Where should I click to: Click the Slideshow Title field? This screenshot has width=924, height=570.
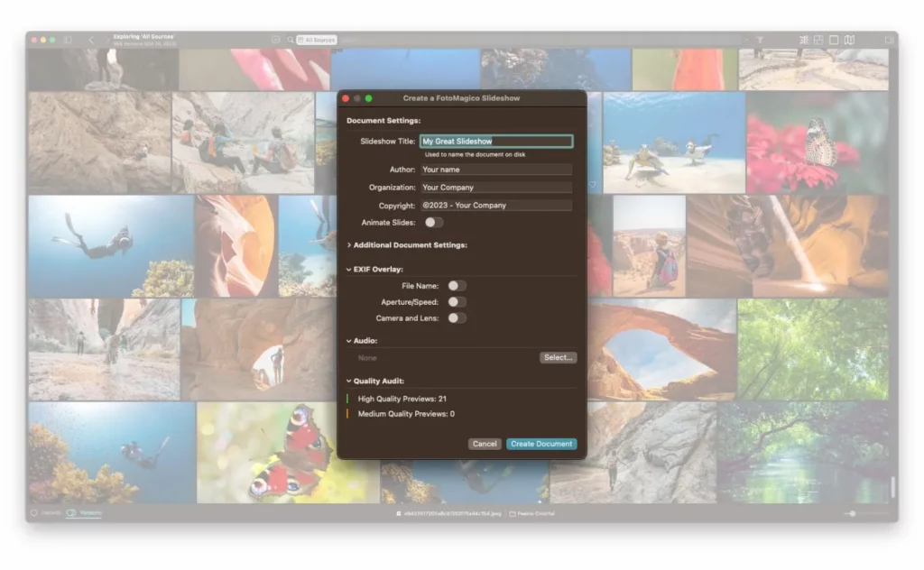tap(496, 142)
